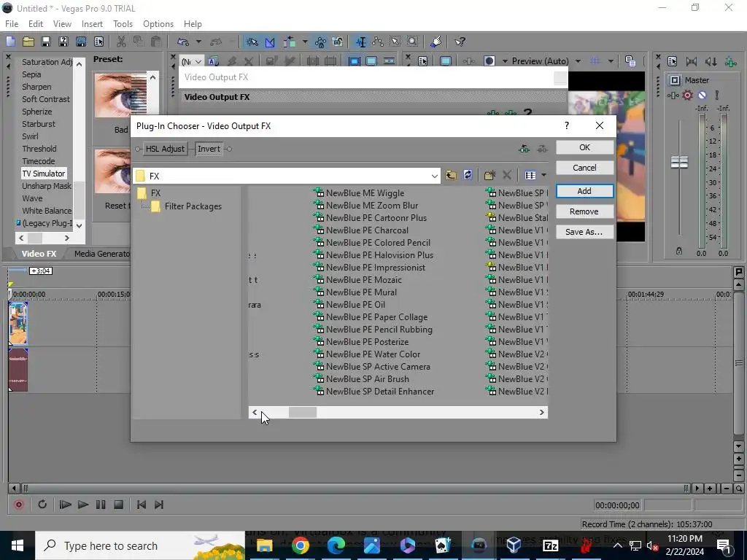Click the Undo arrow toolbar icon

click(183, 42)
